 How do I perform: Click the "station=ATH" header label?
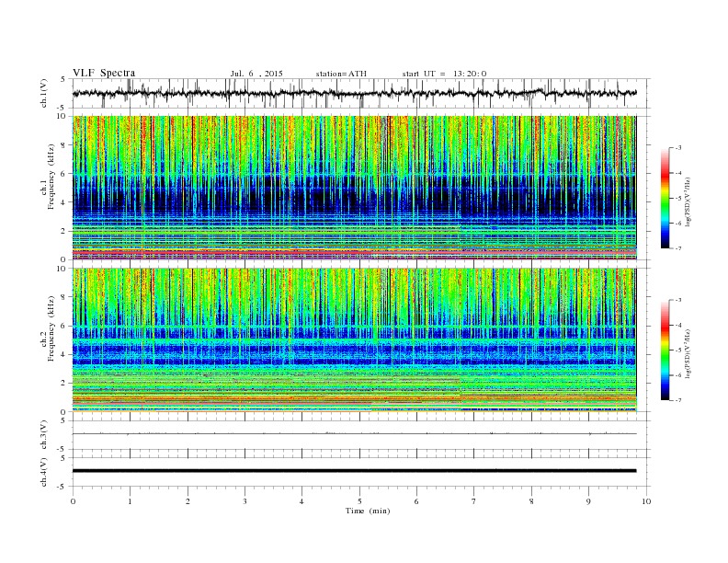point(341,74)
